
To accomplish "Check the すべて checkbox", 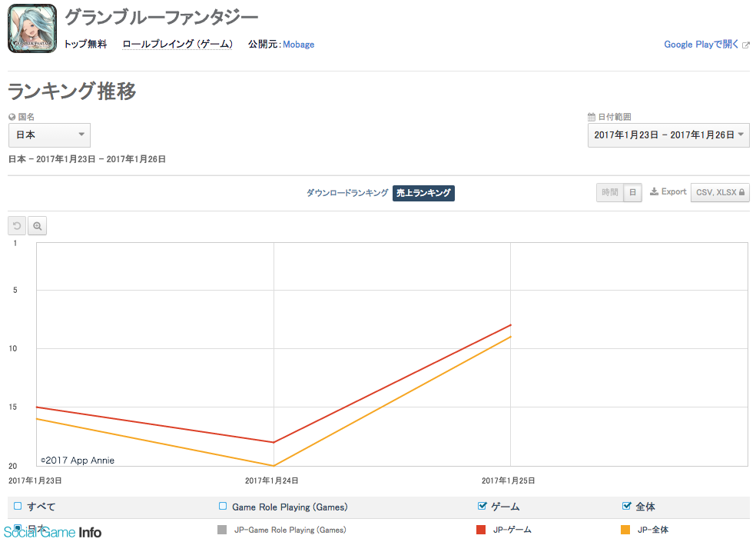I will pos(18,506).
